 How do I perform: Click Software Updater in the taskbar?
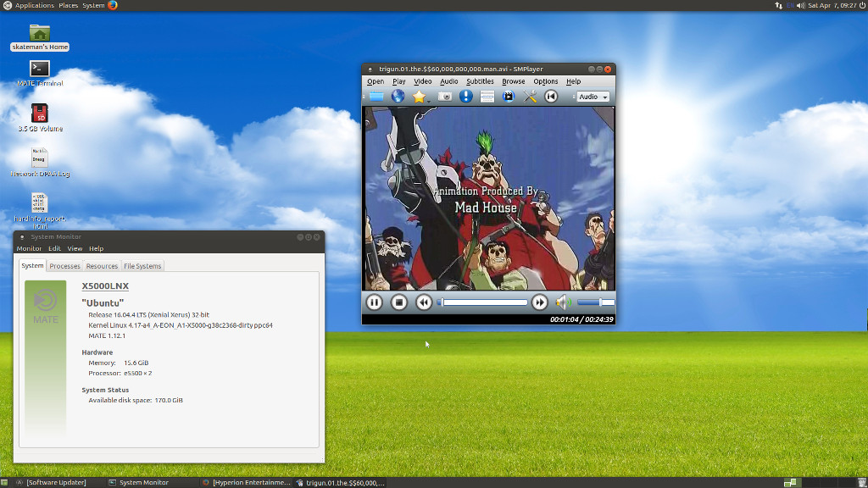pos(56,482)
